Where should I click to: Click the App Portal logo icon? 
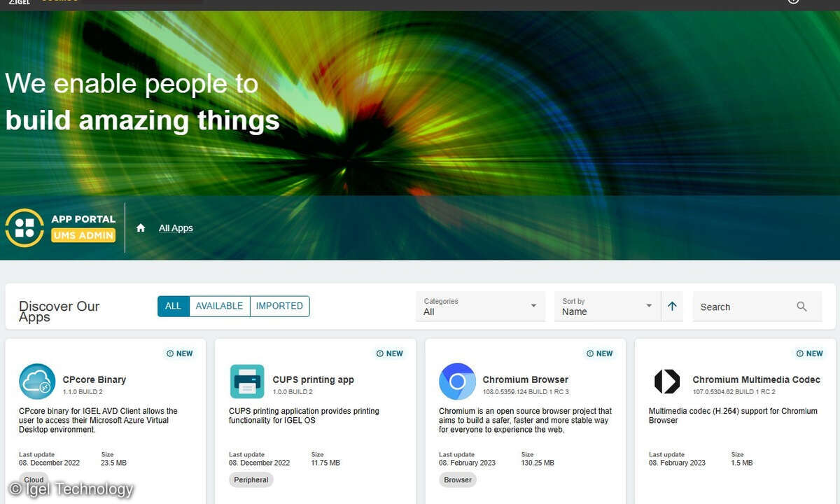point(24,227)
